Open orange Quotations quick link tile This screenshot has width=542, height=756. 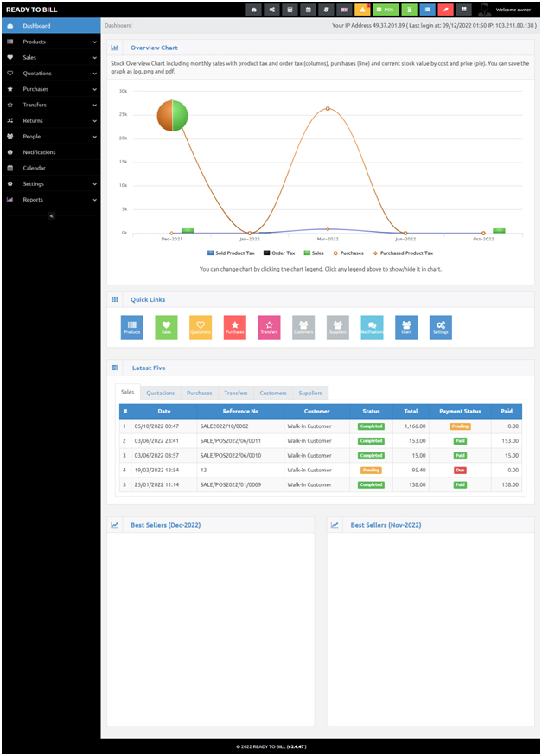[x=201, y=327]
